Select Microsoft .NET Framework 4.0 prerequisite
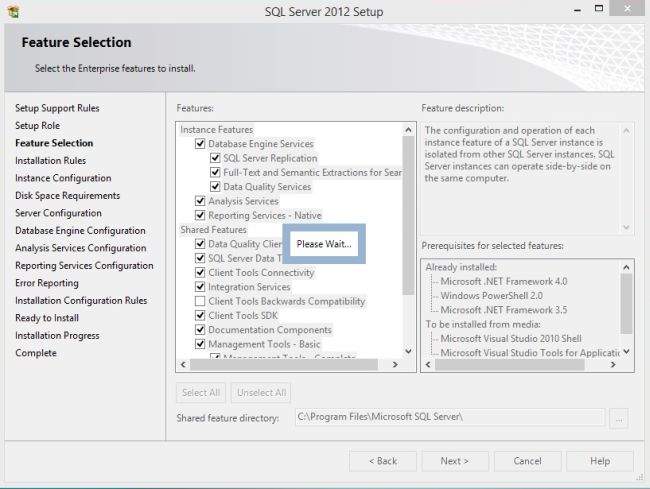650x489 pixels. (x=504, y=281)
